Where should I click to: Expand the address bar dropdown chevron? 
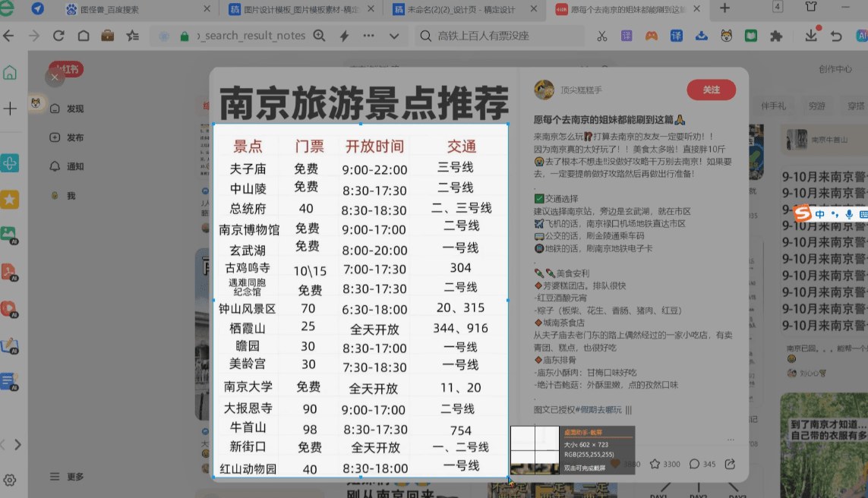coord(394,36)
